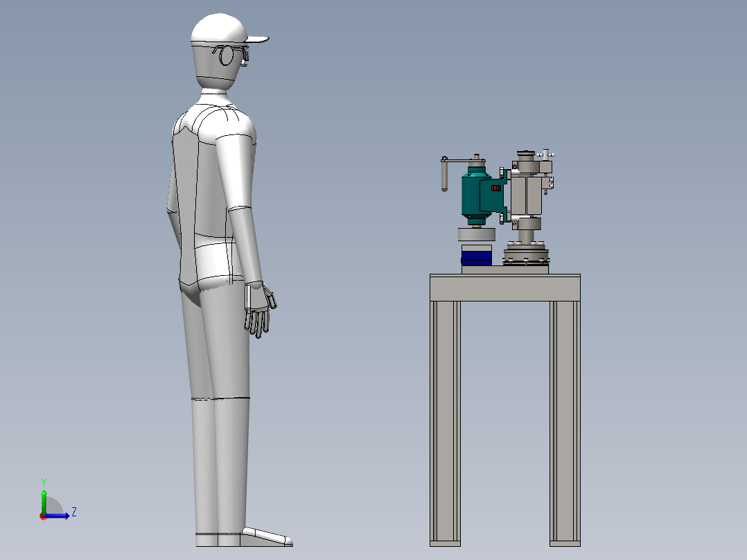The height and width of the screenshot is (560, 747).
Task: Select the red origin ball of triad
Action: 42,516
